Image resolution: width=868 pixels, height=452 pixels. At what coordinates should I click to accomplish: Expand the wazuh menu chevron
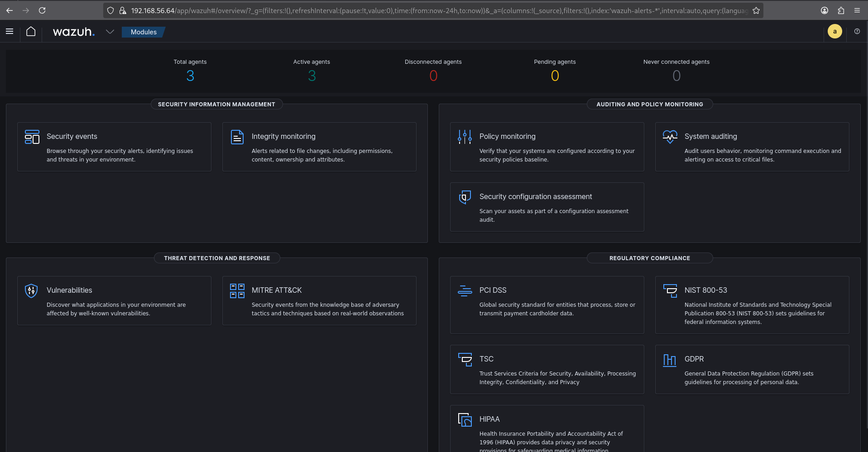[110, 32]
